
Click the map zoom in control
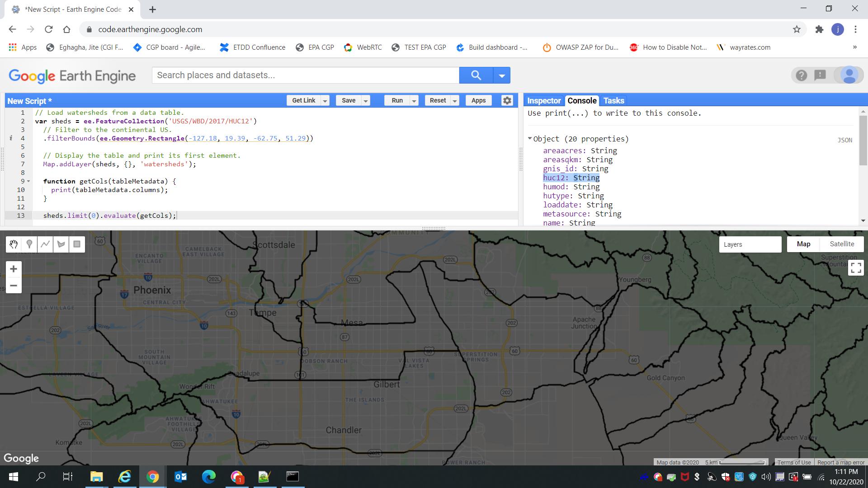(14, 268)
